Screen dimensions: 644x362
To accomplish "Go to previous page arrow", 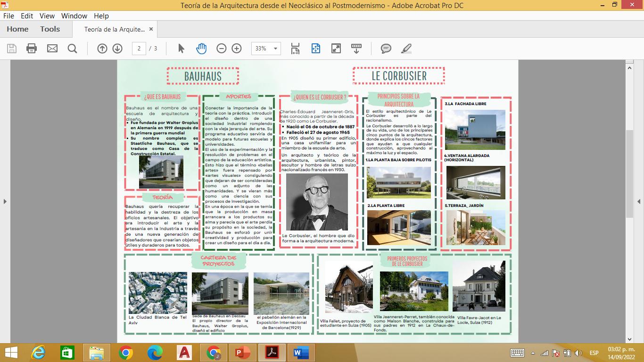I will 102,48.
